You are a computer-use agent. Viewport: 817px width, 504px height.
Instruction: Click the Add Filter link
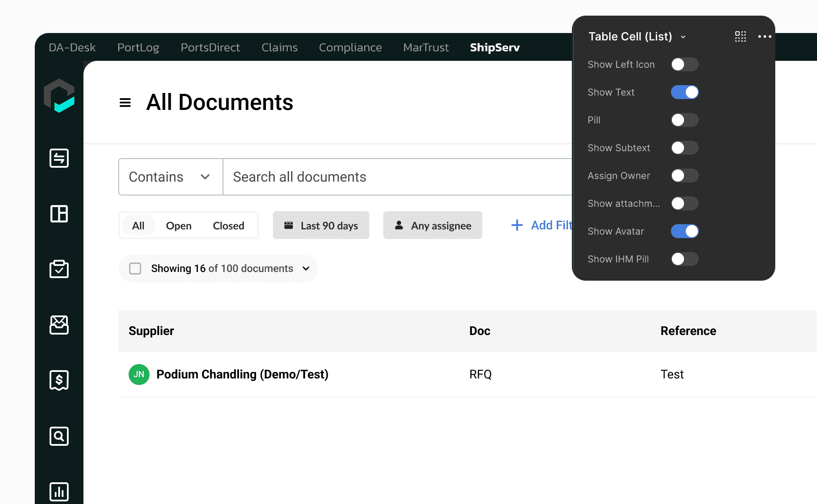point(542,225)
